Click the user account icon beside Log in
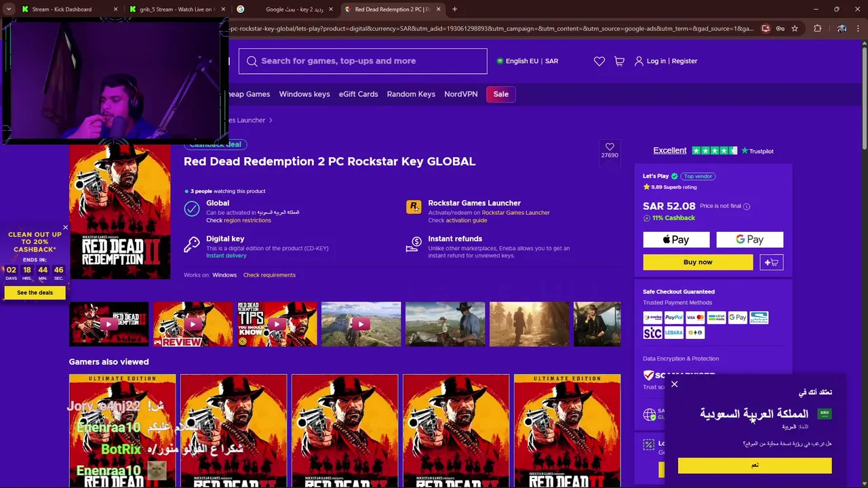 [x=639, y=61]
